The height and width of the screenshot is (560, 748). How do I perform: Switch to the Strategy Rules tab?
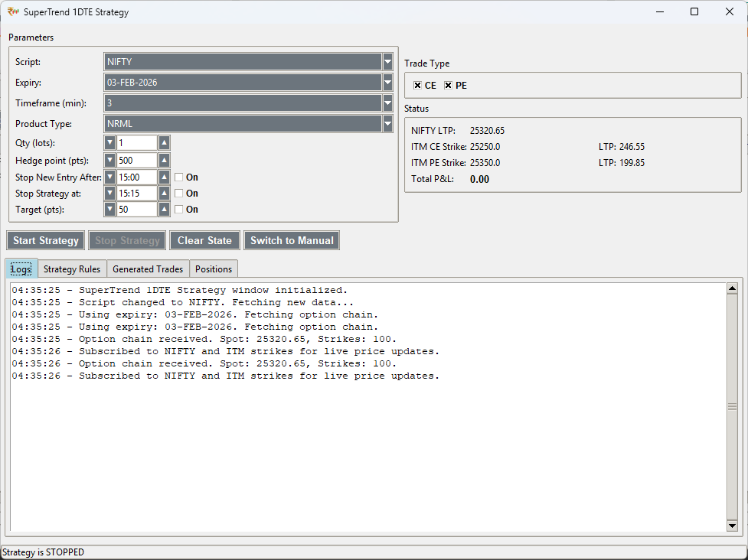[72, 269]
